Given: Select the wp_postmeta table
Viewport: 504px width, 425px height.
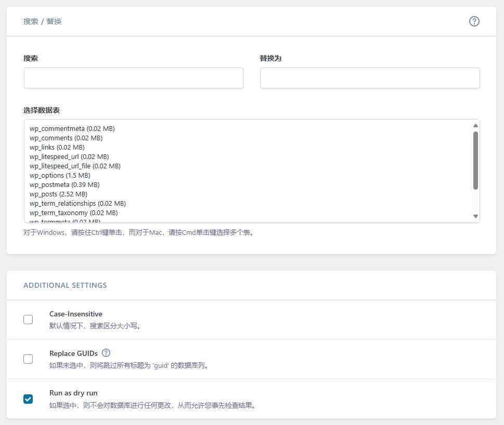Looking at the screenshot, I should [x=62, y=184].
